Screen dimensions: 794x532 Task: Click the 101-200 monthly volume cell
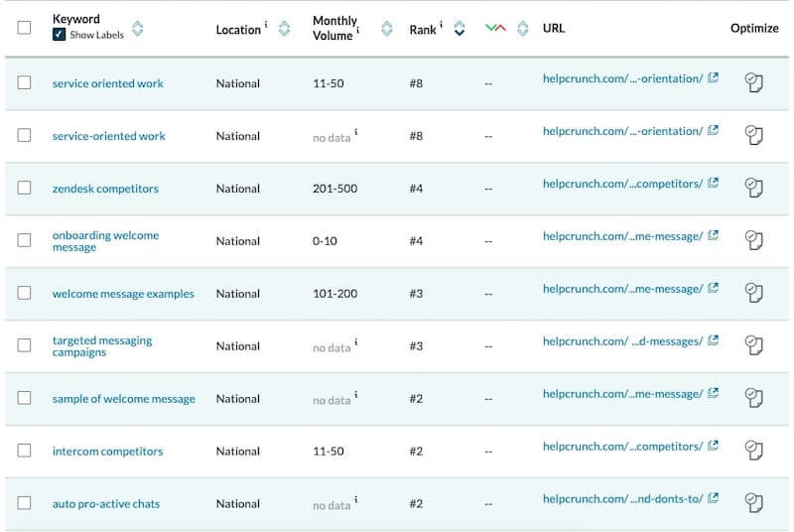click(x=334, y=294)
